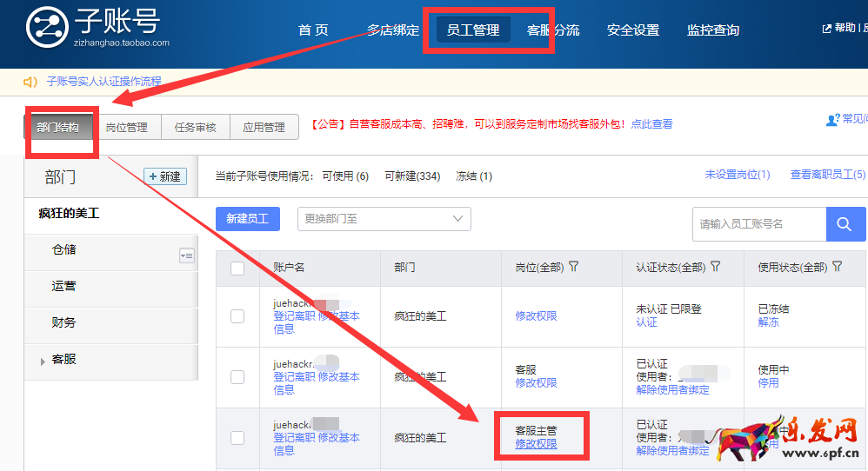
Task: Check the first employee row checkbox
Action: pyautogui.click(x=237, y=316)
